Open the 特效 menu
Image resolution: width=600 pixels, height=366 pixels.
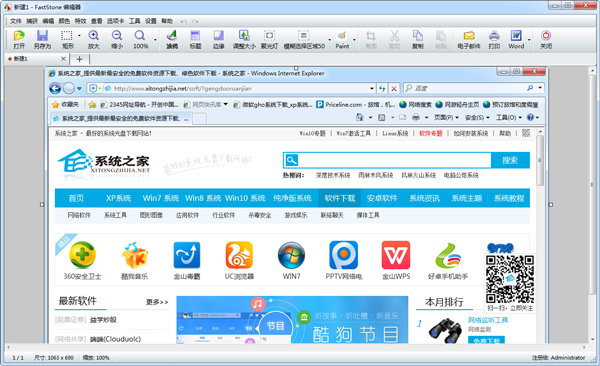(x=80, y=21)
